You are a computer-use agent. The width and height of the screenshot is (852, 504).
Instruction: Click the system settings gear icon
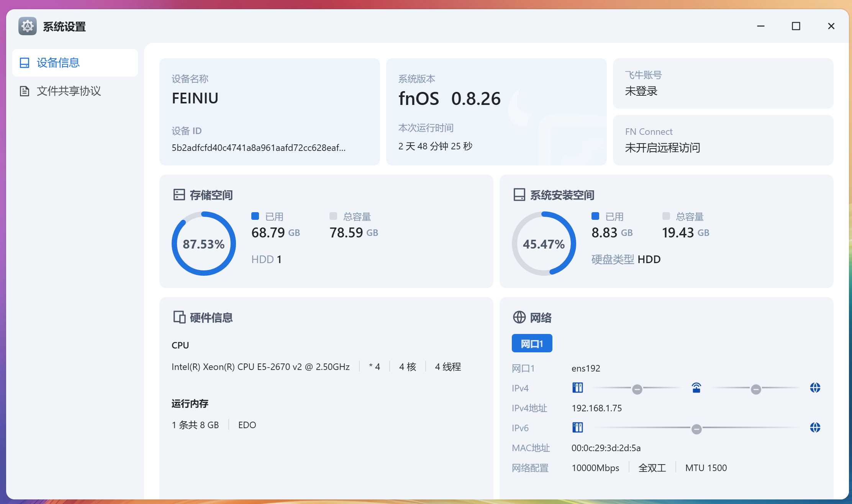(x=28, y=26)
